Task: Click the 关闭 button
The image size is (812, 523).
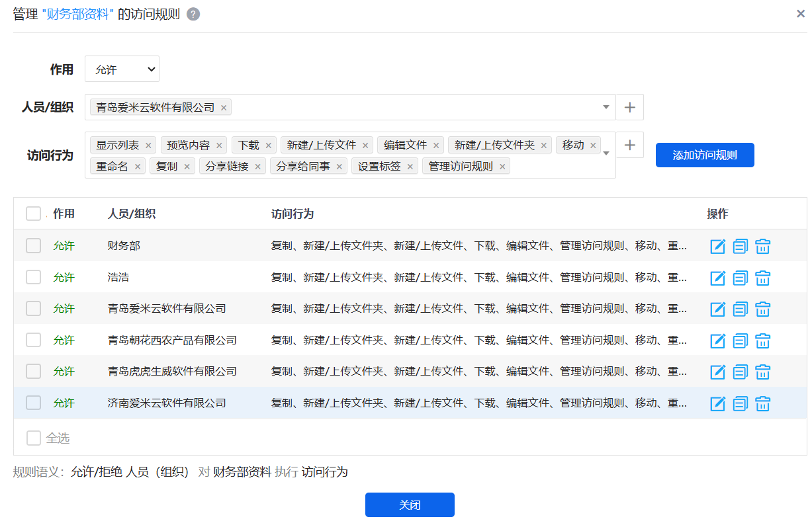Action: click(x=410, y=504)
